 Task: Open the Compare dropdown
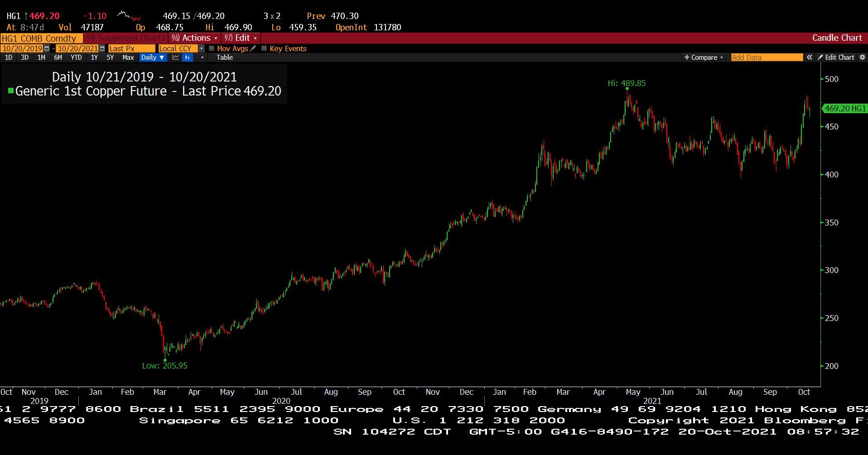click(704, 57)
